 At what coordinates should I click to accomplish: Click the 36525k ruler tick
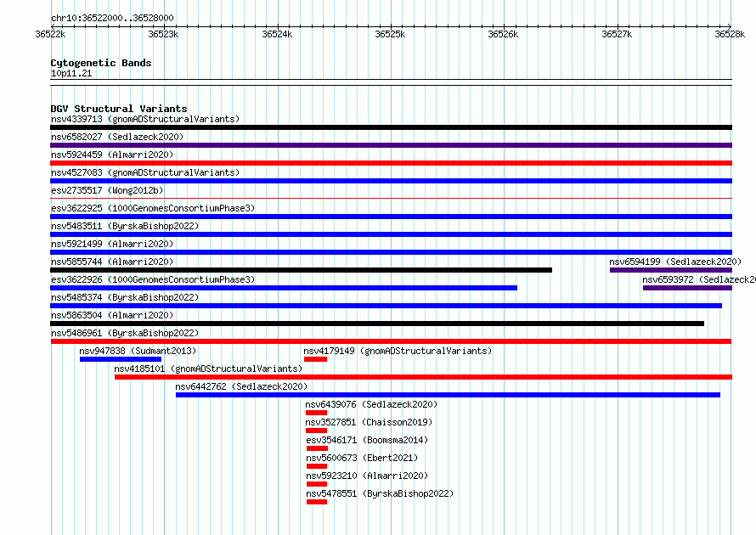(390, 34)
